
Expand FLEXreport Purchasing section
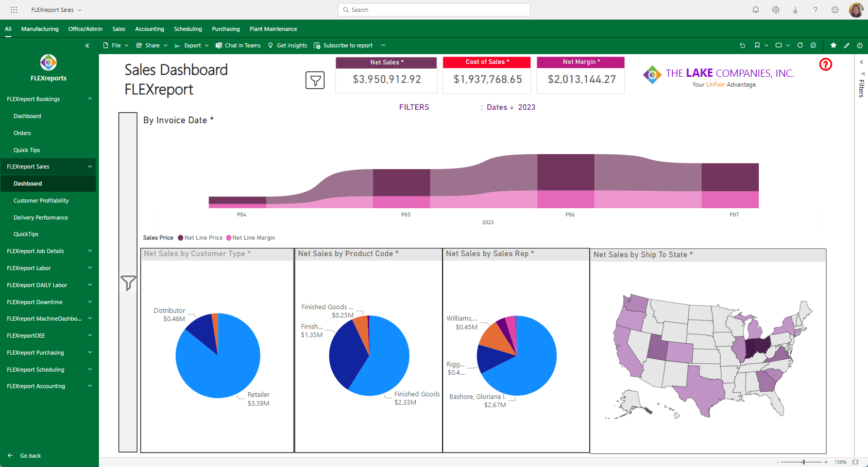point(90,353)
